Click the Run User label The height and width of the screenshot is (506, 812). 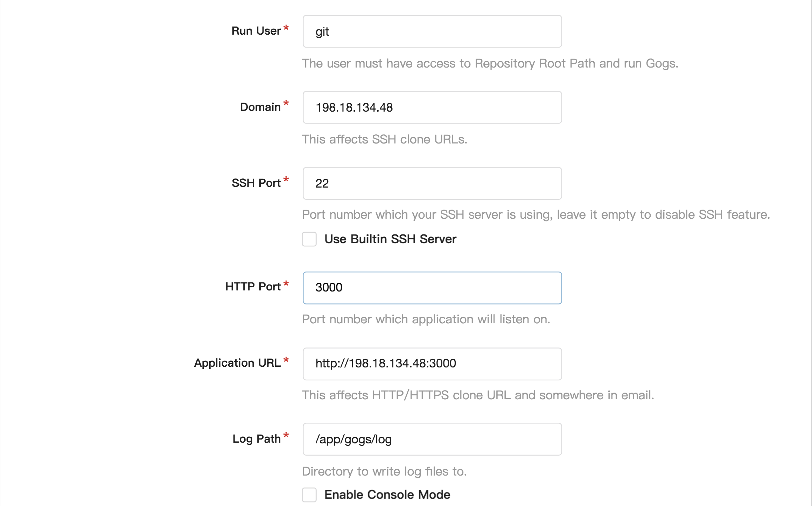256,31
